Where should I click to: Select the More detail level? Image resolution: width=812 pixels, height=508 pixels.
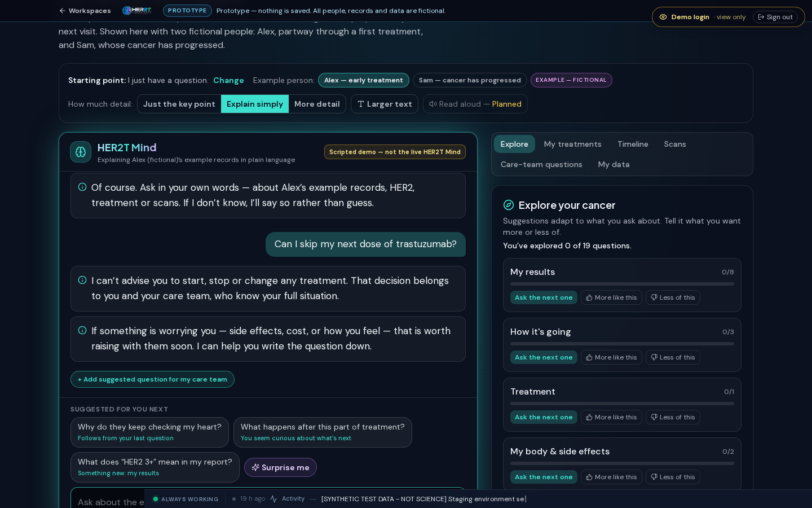(317, 104)
